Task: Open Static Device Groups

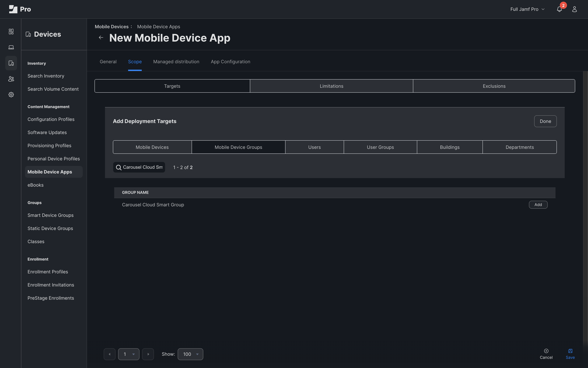Action: [50, 228]
